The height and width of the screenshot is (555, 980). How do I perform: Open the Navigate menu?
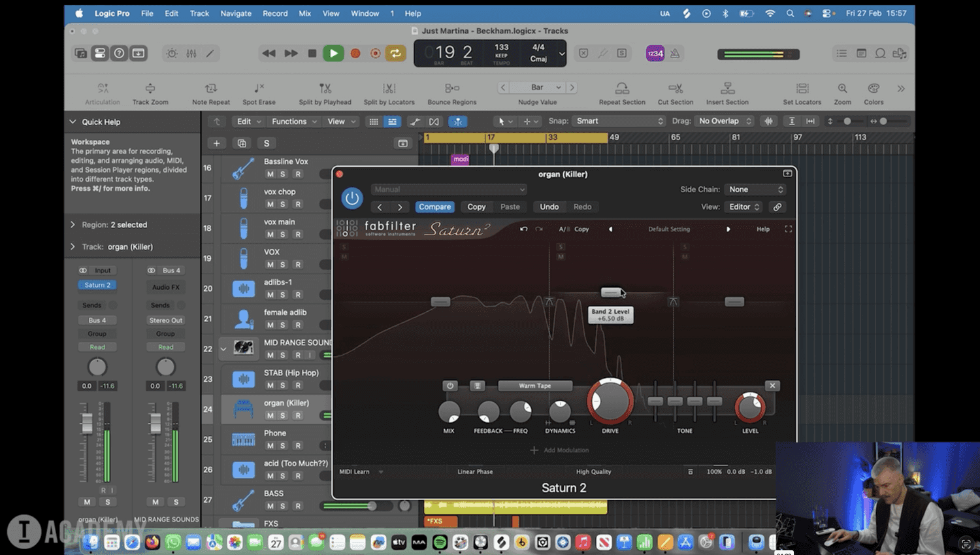pyautogui.click(x=235, y=13)
